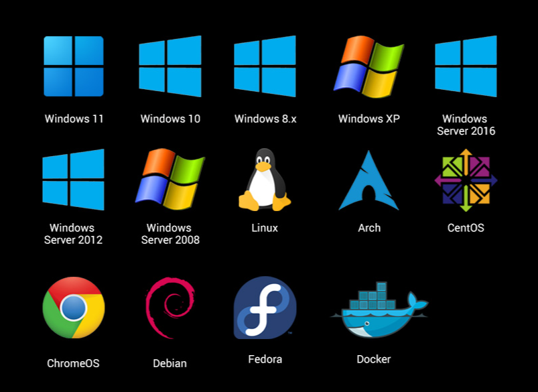The image size is (538, 392).
Task: Click the colorful CentOS logo icon
Action: click(466, 180)
